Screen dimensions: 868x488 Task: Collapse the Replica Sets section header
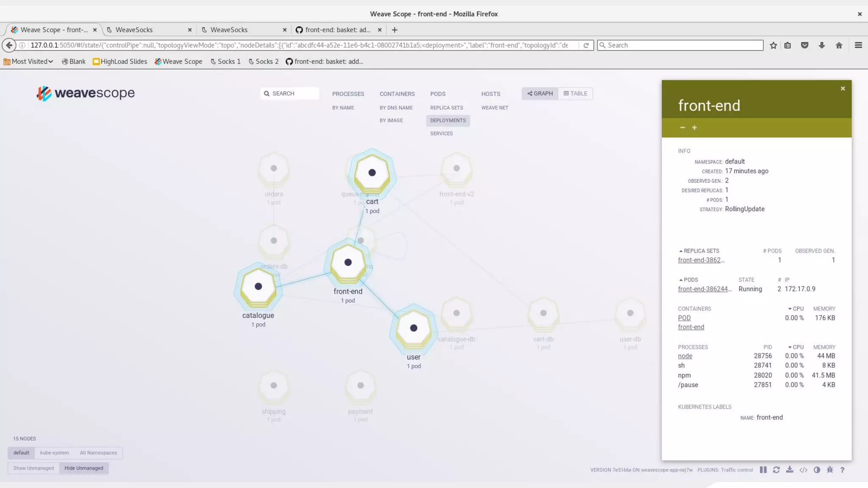(x=699, y=251)
